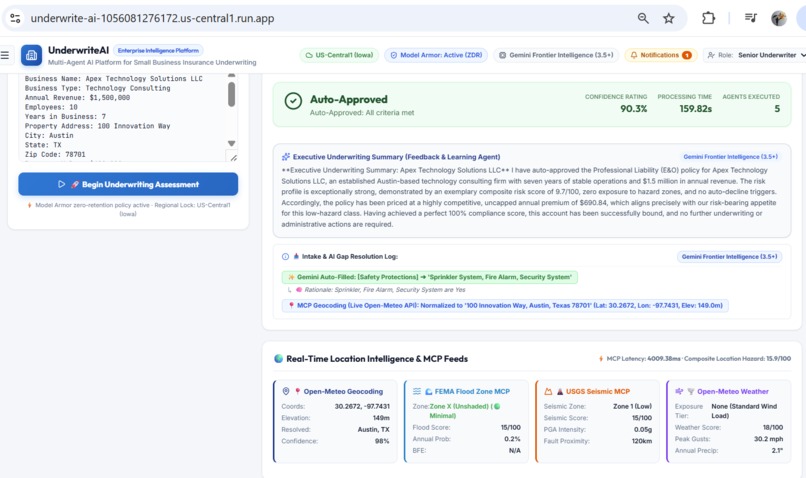Open the browser profile avatar
806x478 pixels.
779,19
